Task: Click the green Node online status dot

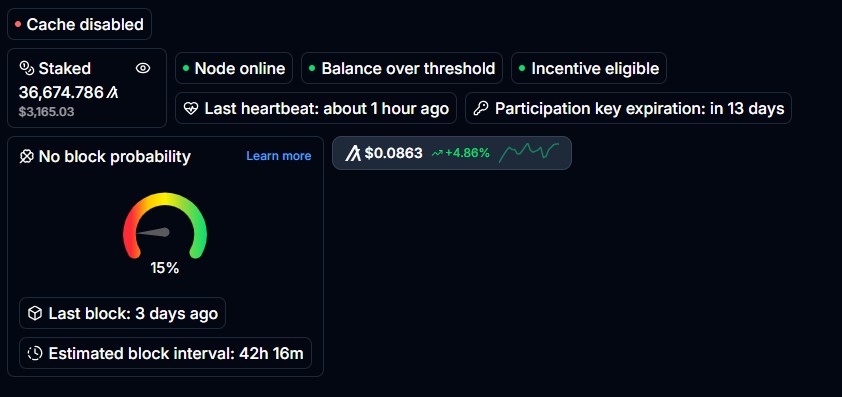Action: tap(186, 68)
